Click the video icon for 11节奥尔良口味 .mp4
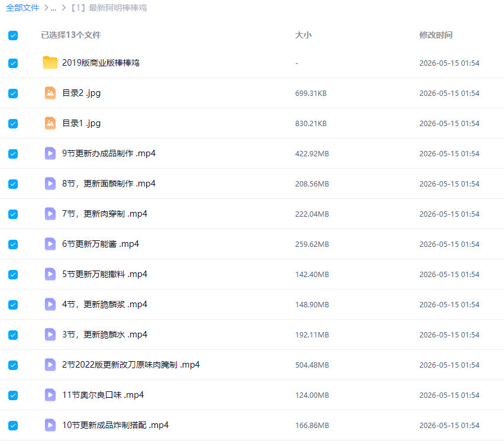Viewport: 504px width, 444px height. [50, 395]
